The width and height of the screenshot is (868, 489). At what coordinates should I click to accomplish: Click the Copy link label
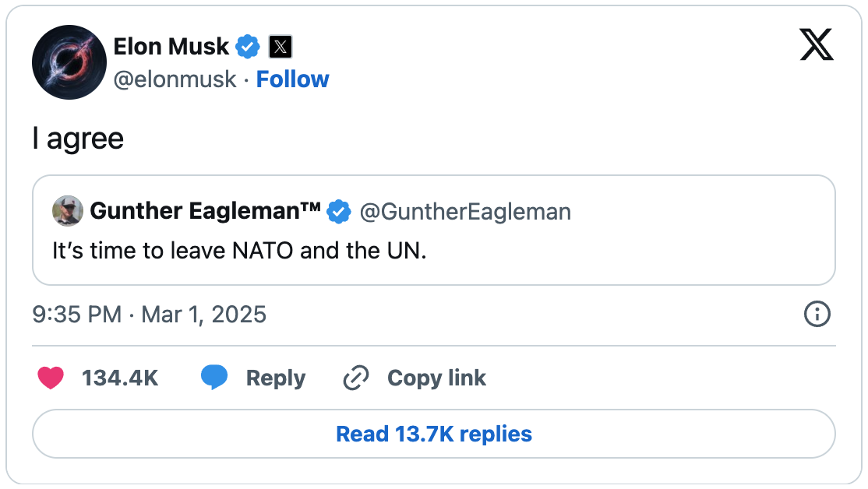tap(436, 378)
